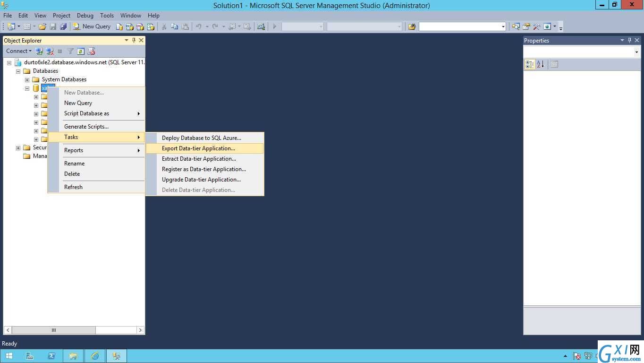Screen dimensions: 644x363
Task: Click the Save All icon in toolbar
Action: click(63, 26)
